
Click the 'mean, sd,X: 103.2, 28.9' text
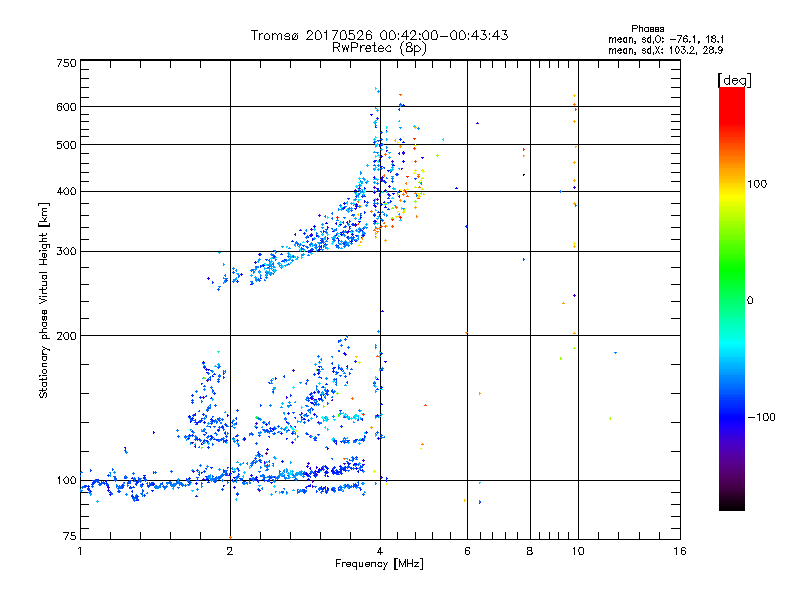(x=666, y=50)
